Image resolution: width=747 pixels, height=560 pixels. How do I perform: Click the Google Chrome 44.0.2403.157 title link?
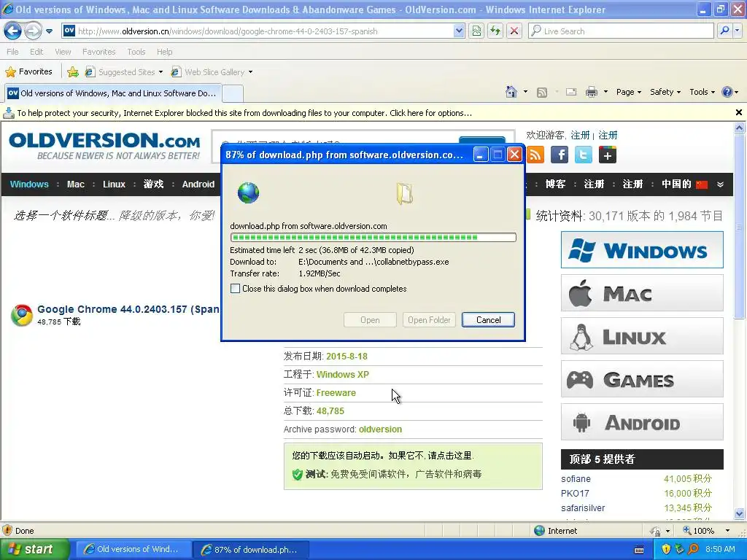point(128,309)
